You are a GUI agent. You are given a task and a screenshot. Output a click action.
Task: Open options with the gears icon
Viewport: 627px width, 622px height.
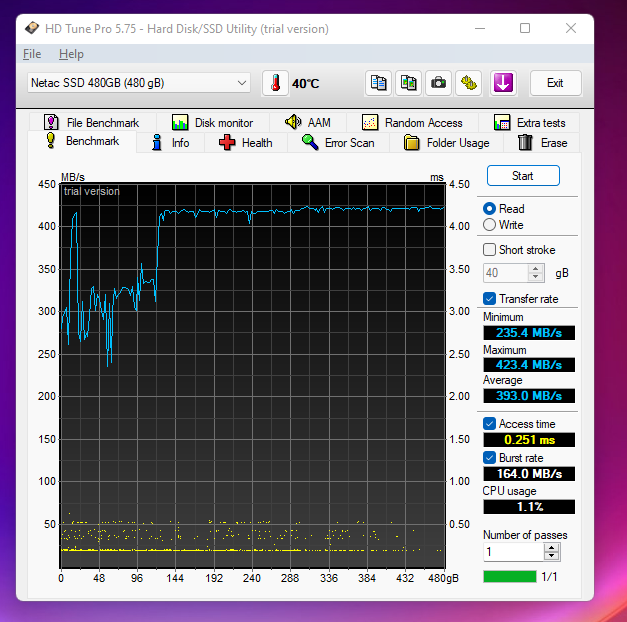(469, 83)
